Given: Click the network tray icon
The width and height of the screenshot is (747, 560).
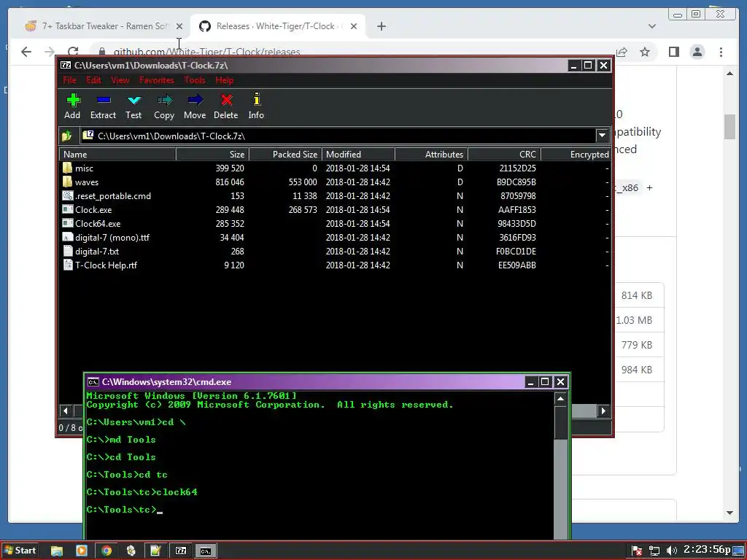Looking at the screenshot, I should pyautogui.click(x=654, y=551).
